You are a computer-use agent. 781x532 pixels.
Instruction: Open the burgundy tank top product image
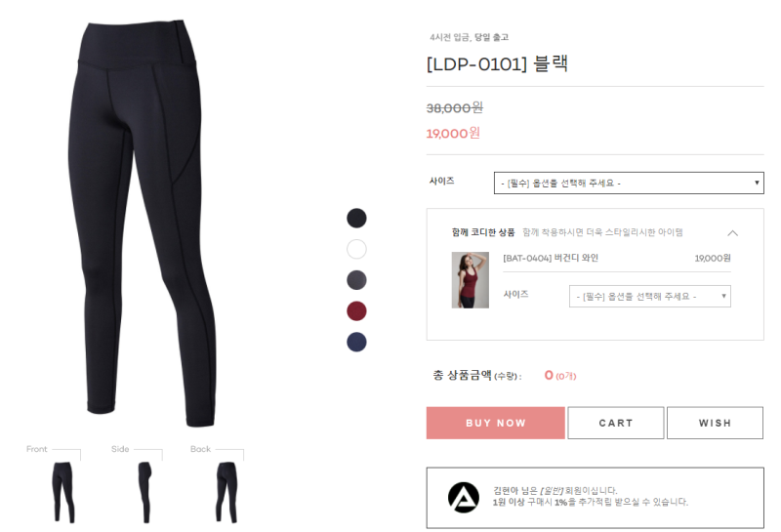coord(471,280)
